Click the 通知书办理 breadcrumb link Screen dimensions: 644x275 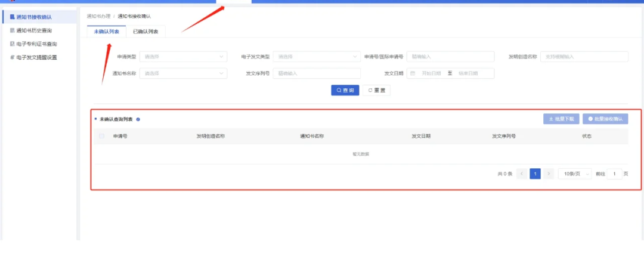pos(98,17)
